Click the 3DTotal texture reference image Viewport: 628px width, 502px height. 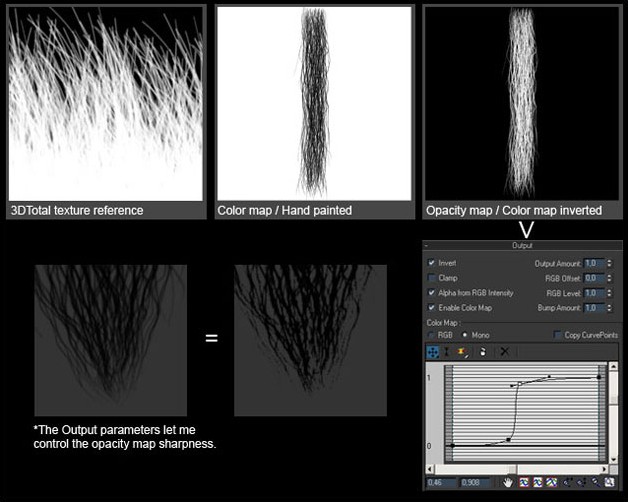(106, 103)
